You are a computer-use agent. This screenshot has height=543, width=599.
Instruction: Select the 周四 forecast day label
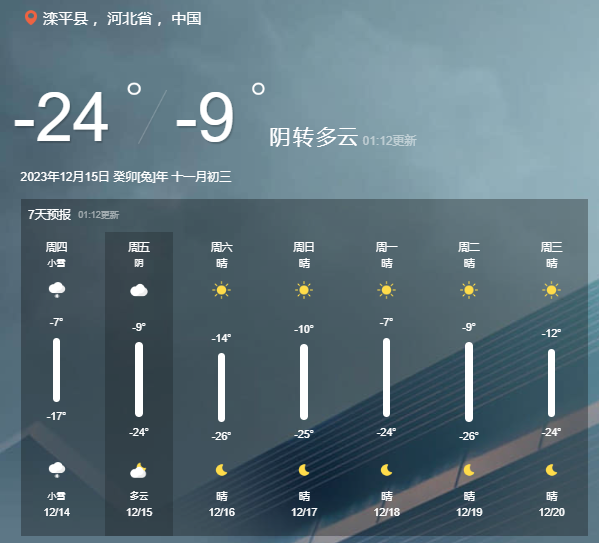click(x=57, y=247)
